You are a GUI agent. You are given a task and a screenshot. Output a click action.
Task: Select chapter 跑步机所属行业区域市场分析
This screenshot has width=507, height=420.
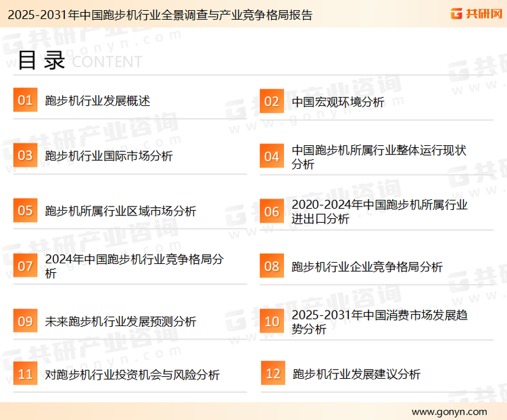coord(120,211)
